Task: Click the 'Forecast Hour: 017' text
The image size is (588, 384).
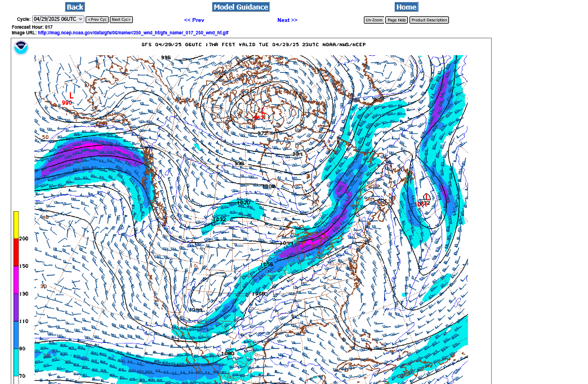Action: click(x=32, y=27)
